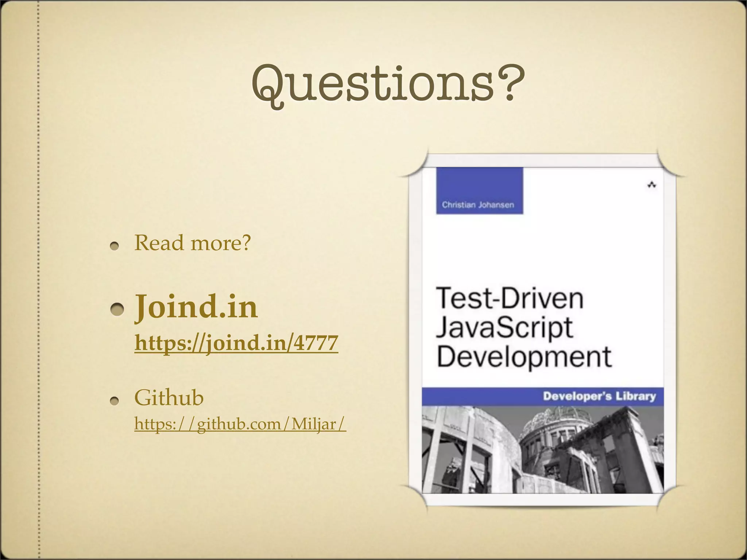Image resolution: width=747 pixels, height=560 pixels.
Task: Click the bold Joind.in heading
Action: [196, 307]
